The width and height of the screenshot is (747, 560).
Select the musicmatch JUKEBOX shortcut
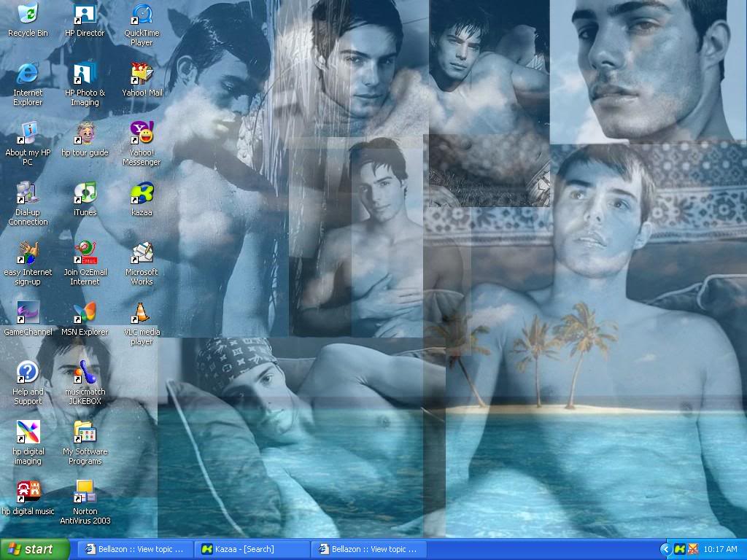point(85,373)
